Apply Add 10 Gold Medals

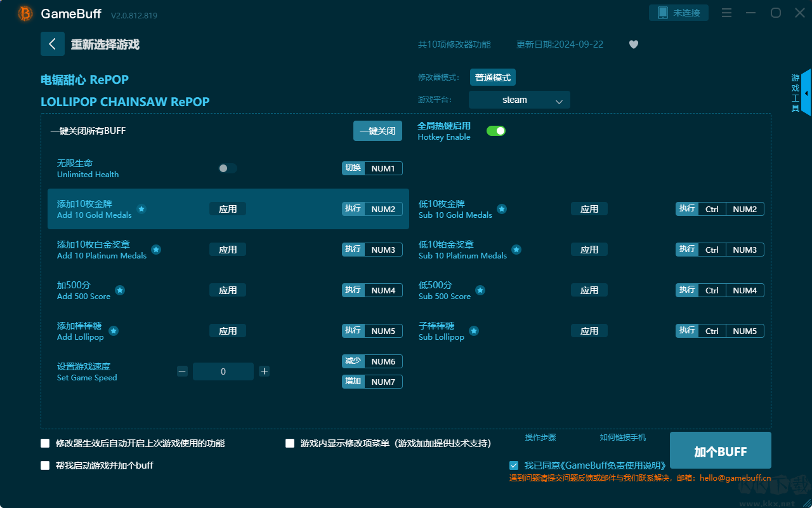point(228,209)
